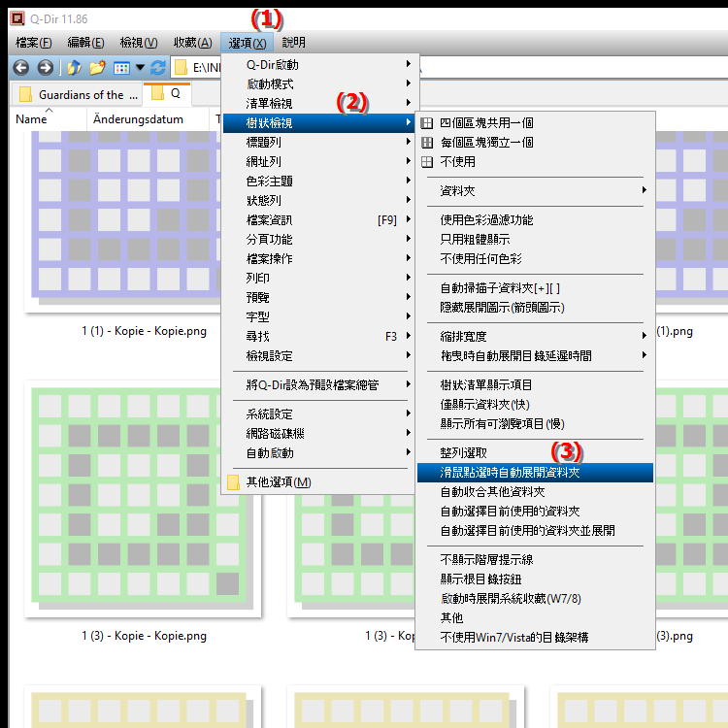Switch to the Guardians of the ... tab
728x728 pixels.
[x=77, y=95]
